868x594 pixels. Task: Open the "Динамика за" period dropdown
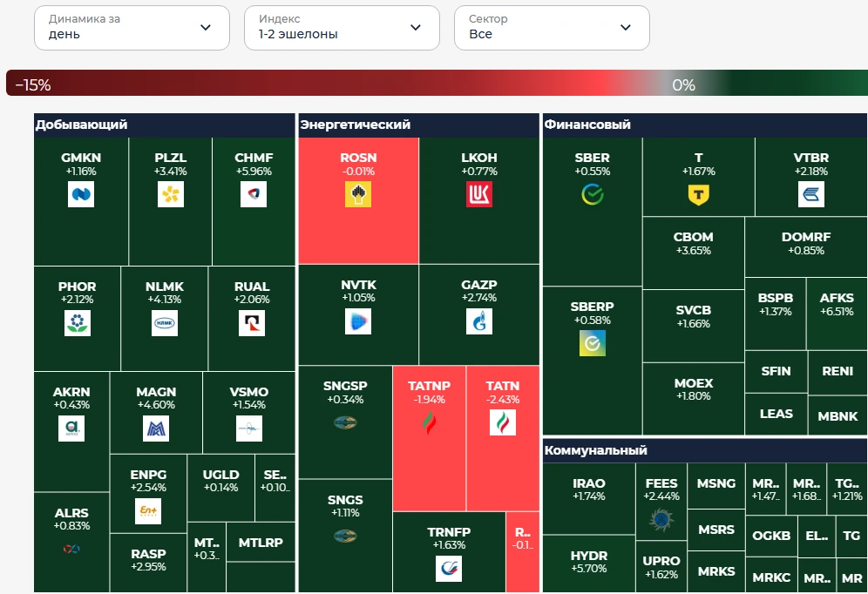(x=132, y=28)
